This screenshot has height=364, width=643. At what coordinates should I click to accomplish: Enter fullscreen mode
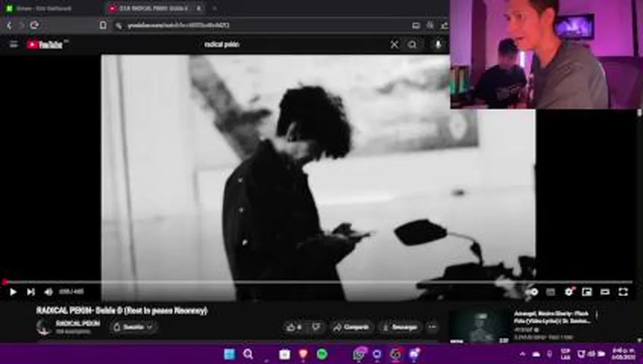[623, 292]
